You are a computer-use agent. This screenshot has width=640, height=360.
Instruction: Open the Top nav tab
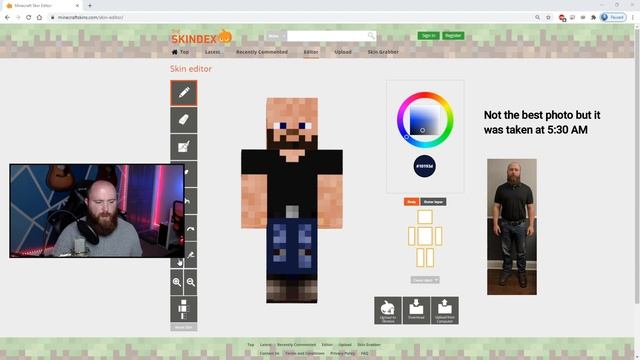(180, 52)
